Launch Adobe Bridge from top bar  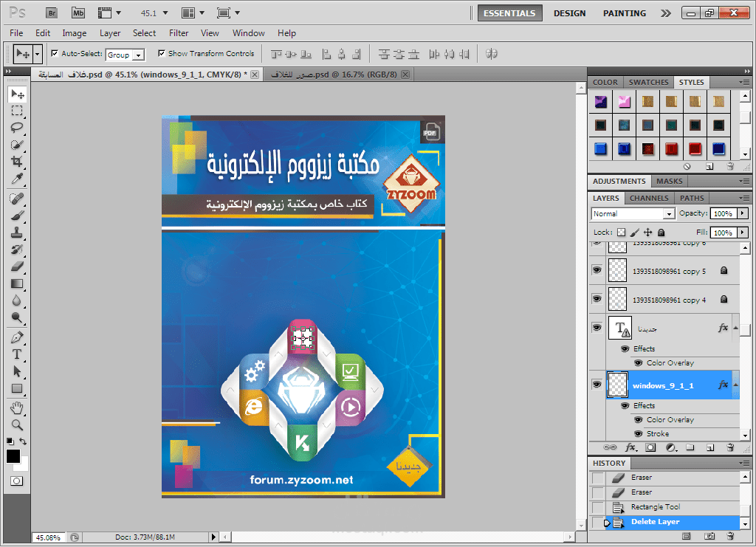[x=52, y=13]
